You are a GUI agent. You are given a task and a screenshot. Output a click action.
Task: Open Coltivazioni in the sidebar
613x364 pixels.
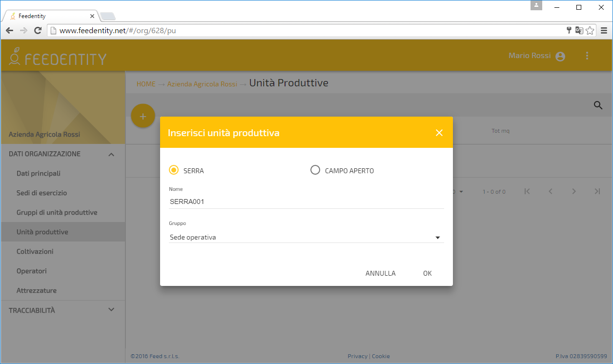(x=35, y=251)
